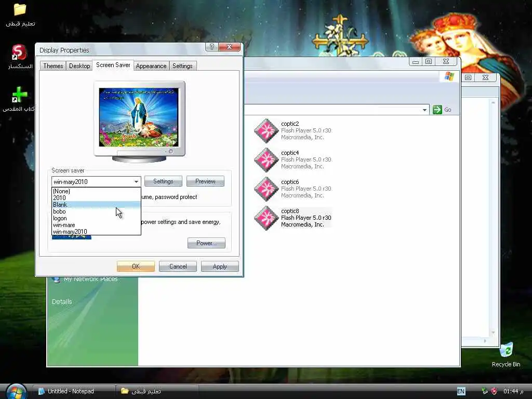
Task: Collapse the win-mary2010 screen saver combo box
Action: point(136,181)
